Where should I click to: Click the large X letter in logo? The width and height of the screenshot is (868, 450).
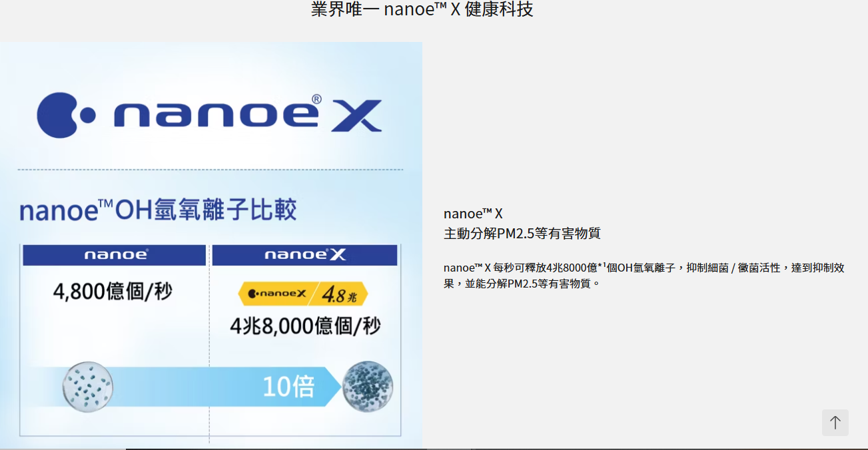click(x=355, y=116)
